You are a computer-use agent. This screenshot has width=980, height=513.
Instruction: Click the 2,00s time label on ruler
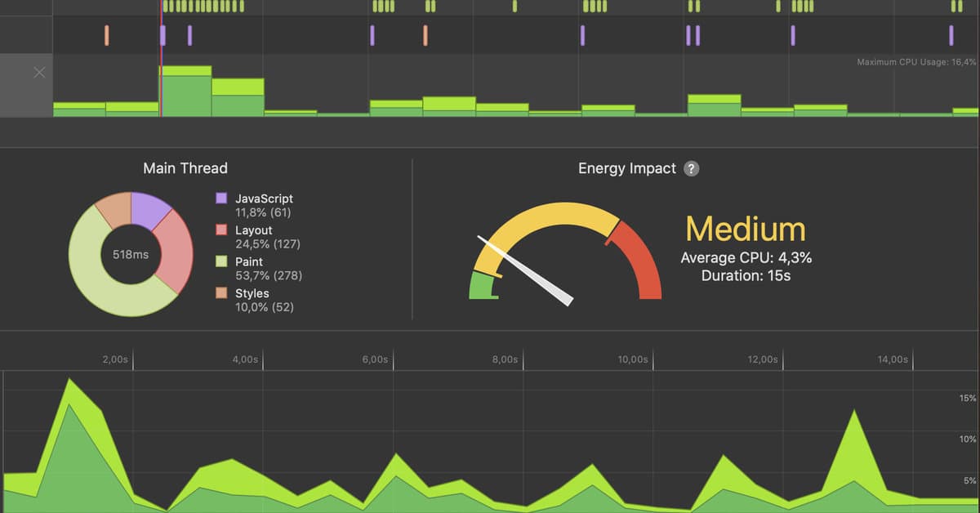(114, 359)
